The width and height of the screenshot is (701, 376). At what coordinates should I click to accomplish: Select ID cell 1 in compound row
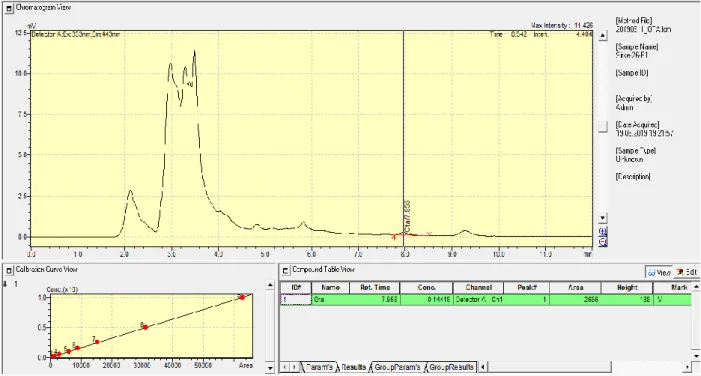click(296, 300)
